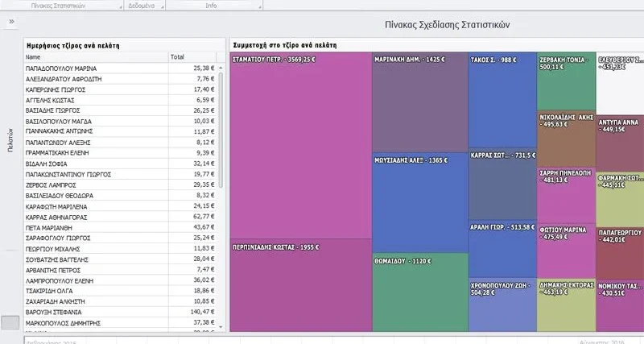Screen dimensions: 644x344
Task: Open the Δεδομένα ribbon group launcher
Action: pos(163,7)
